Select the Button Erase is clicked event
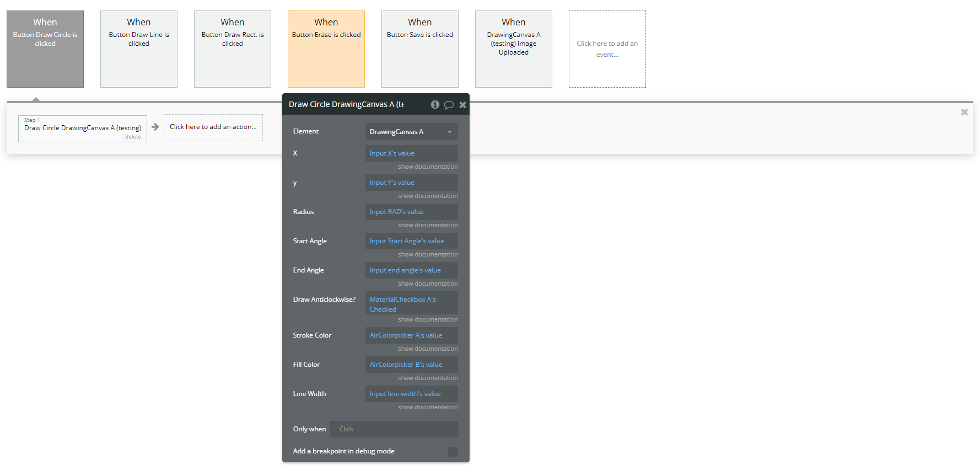The width and height of the screenshot is (980, 465). click(326, 49)
